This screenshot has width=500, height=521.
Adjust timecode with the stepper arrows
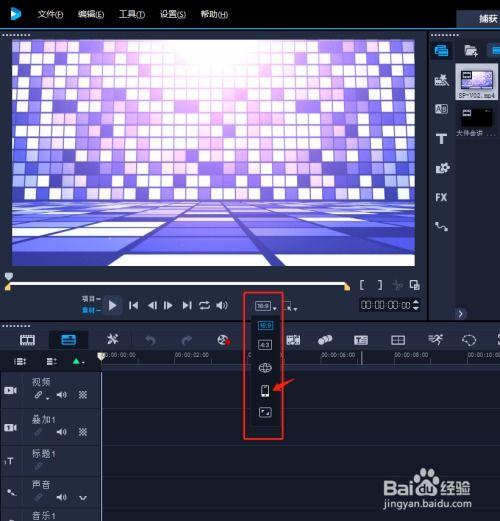(x=416, y=305)
